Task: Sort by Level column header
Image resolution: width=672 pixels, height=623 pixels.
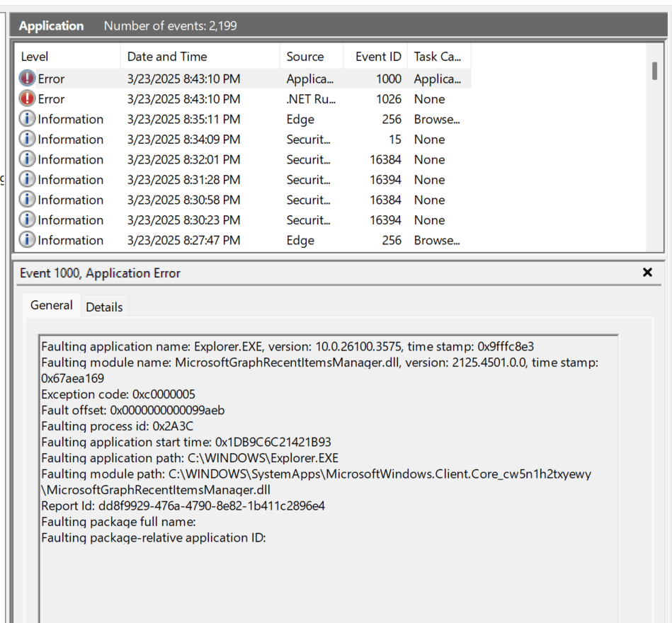Action: (x=68, y=57)
